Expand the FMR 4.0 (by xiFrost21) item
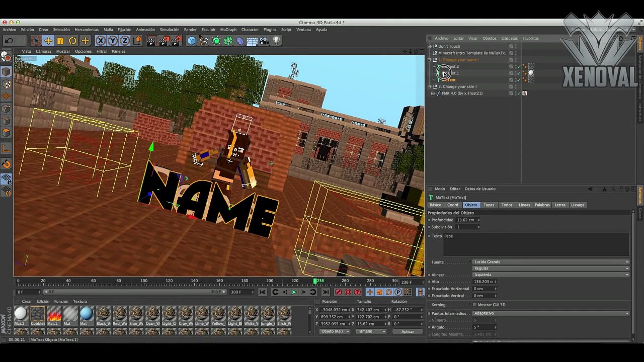The image size is (644, 362). pos(434,94)
